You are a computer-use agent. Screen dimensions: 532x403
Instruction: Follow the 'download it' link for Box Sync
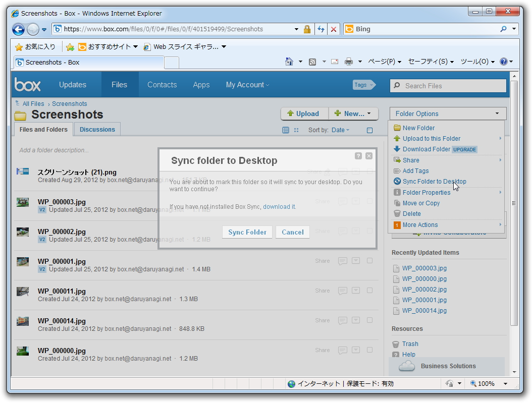pyautogui.click(x=278, y=206)
